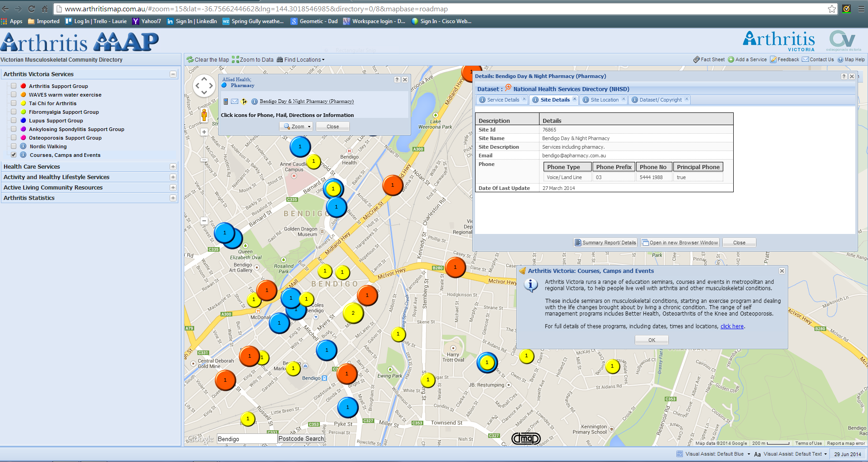
Task: Click Contact Us in the toolbar
Action: click(x=818, y=59)
